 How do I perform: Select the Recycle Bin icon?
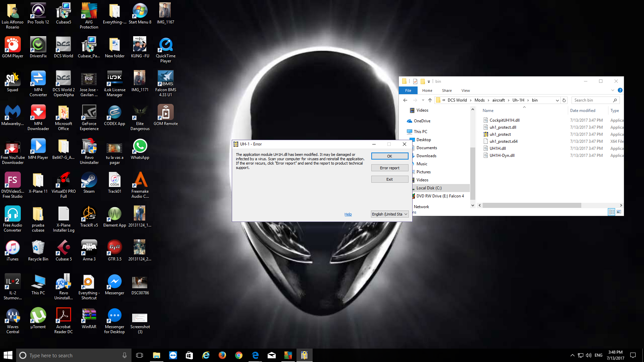click(x=38, y=250)
